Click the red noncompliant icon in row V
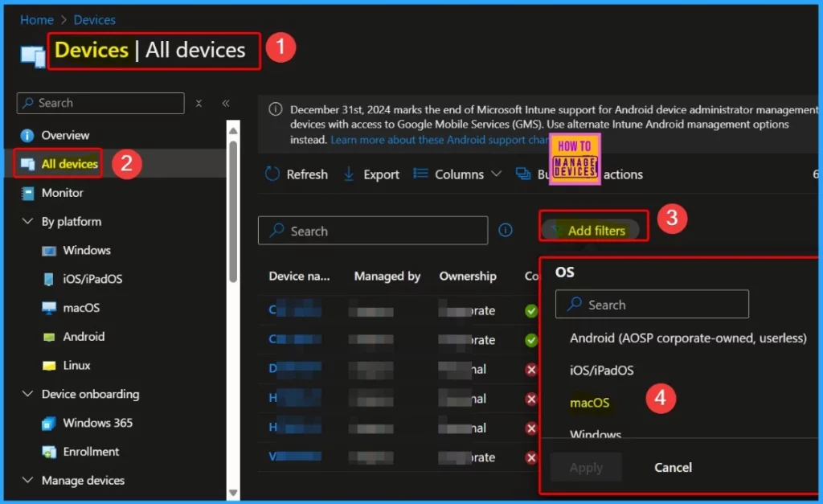Image resolution: width=823 pixels, height=504 pixels. pos(531,458)
